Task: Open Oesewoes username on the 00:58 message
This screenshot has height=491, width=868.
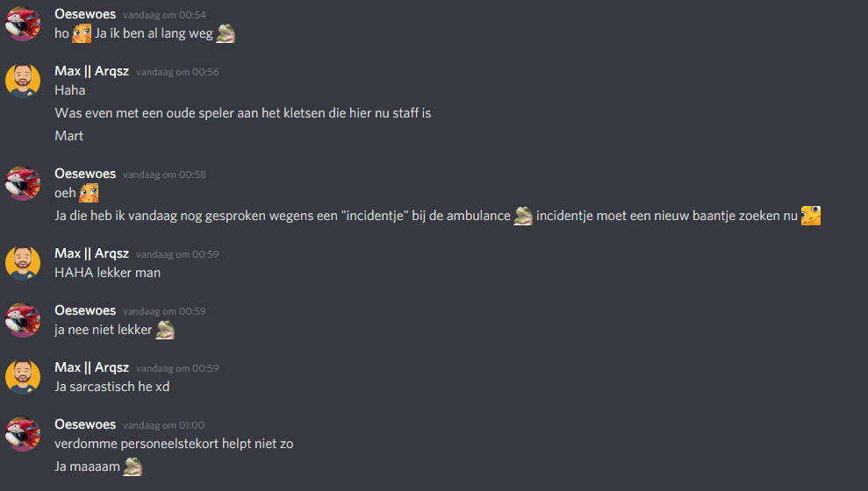Action: [85, 174]
